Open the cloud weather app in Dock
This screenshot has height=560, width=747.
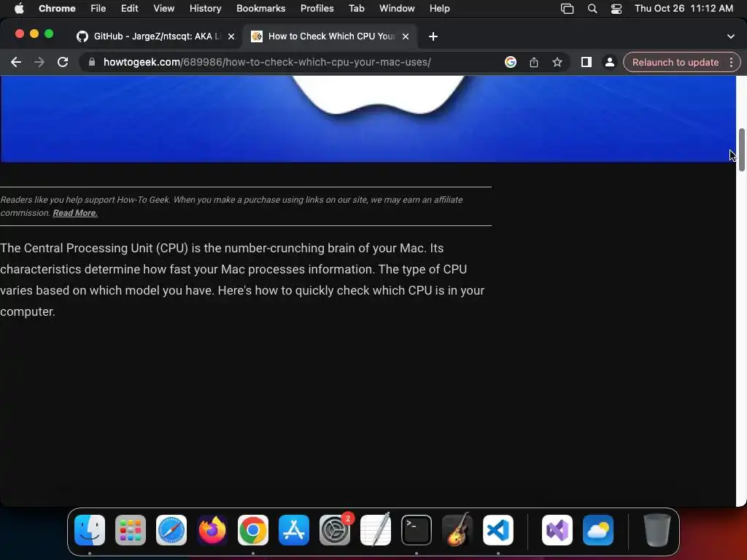(x=598, y=530)
